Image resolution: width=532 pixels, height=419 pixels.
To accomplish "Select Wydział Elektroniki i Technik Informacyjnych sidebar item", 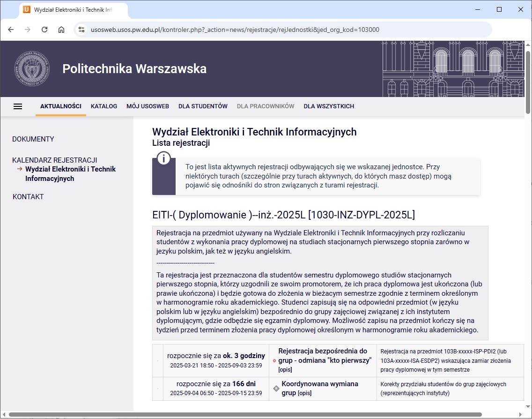I will point(71,174).
